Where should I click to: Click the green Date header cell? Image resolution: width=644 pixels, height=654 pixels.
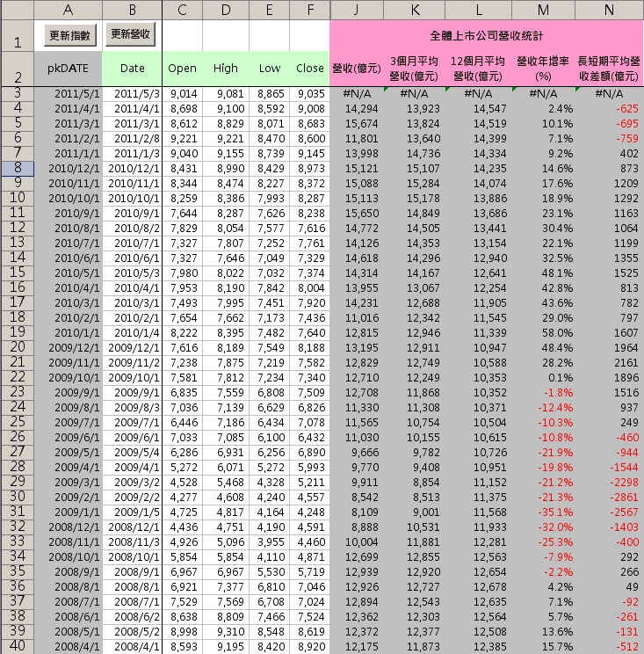[x=132, y=69]
